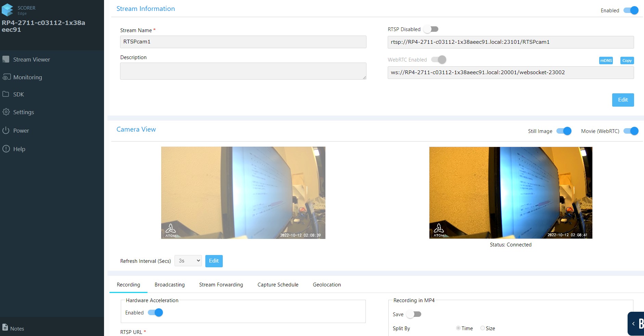644x336 pixels.
Task: Click the Settings gear icon
Action: pyautogui.click(x=6, y=112)
